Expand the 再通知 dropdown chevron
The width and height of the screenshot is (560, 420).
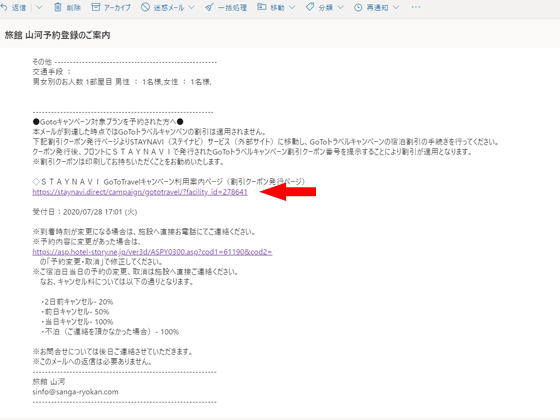coord(396,8)
